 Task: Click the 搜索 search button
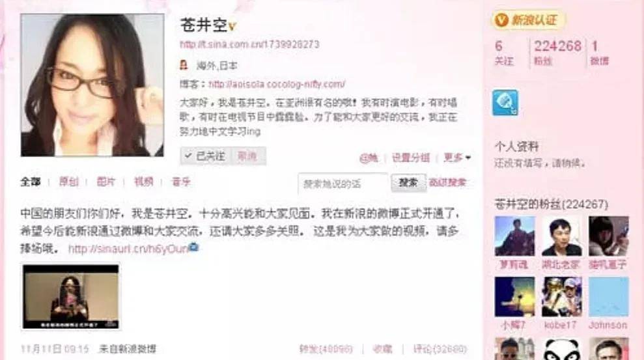pos(408,183)
